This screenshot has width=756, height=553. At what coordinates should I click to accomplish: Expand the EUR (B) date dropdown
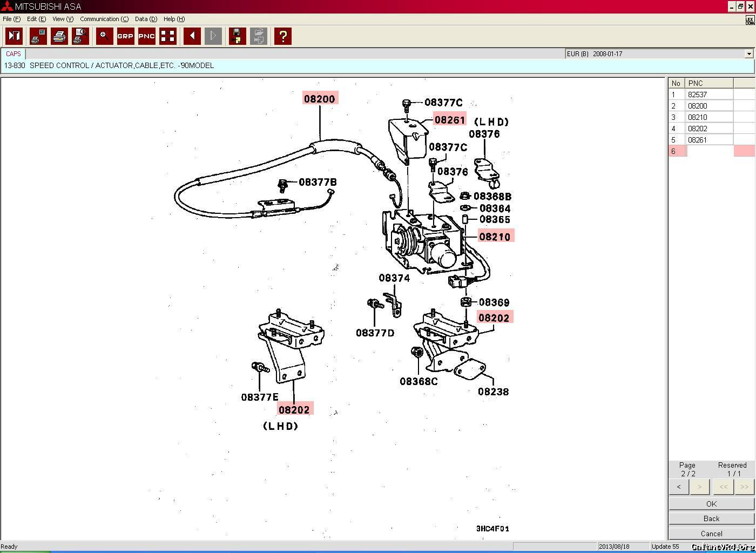748,54
